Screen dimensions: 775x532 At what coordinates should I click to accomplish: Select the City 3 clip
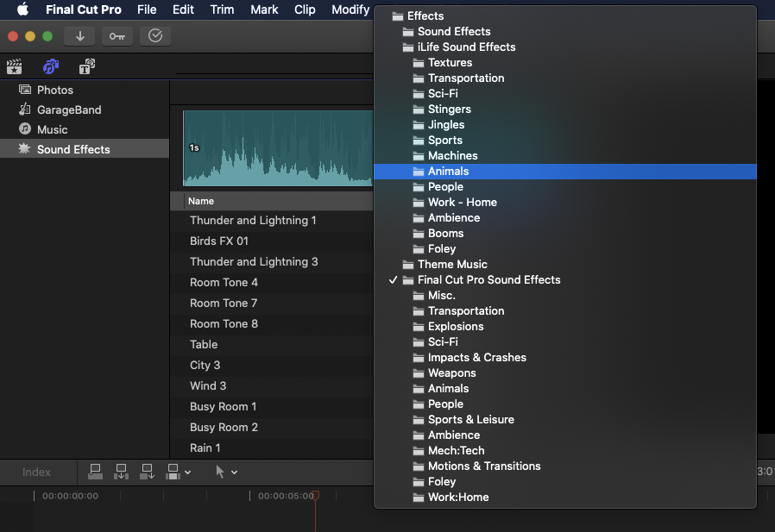click(x=272, y=365)
